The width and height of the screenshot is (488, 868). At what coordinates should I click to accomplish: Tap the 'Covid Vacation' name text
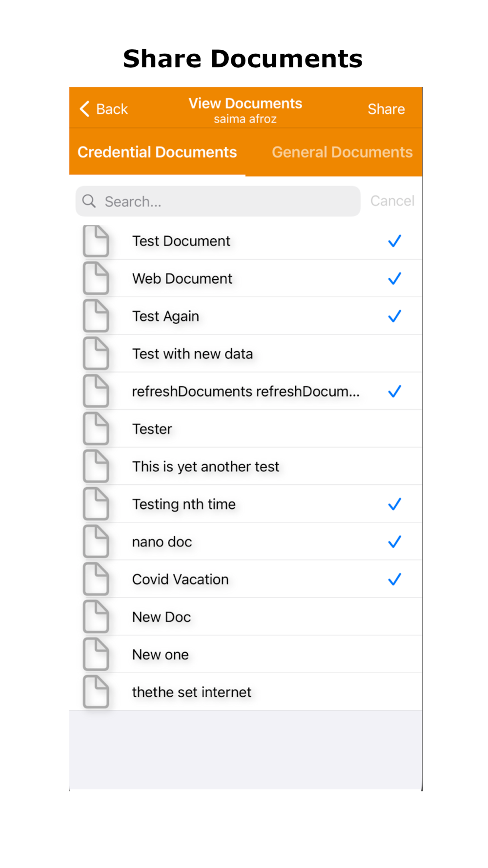click(181, 579)
